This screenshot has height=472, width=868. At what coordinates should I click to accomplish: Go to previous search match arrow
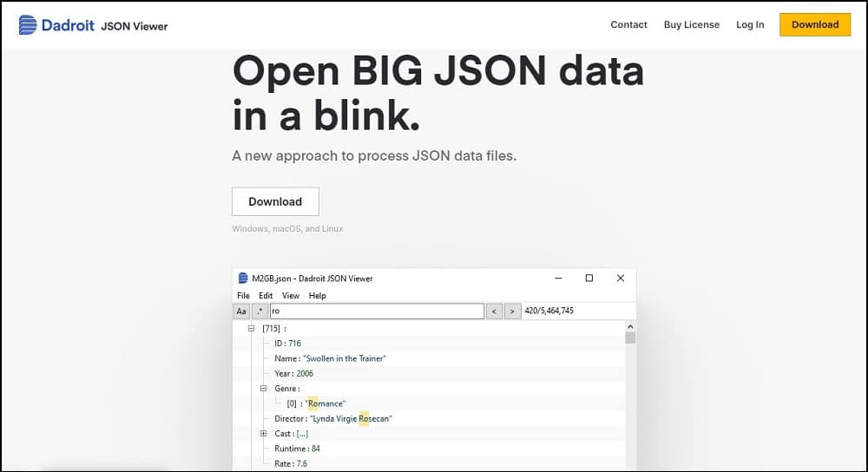tap(495, 311)
